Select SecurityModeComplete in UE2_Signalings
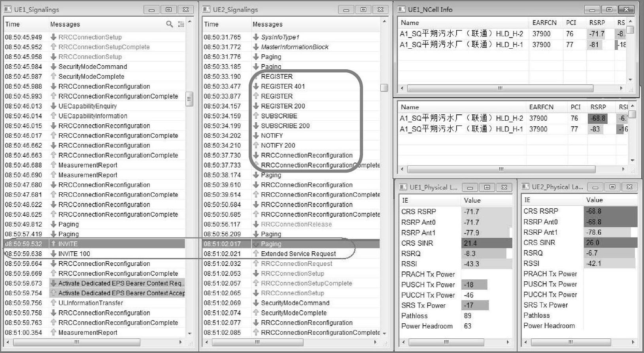 point(291,313)
